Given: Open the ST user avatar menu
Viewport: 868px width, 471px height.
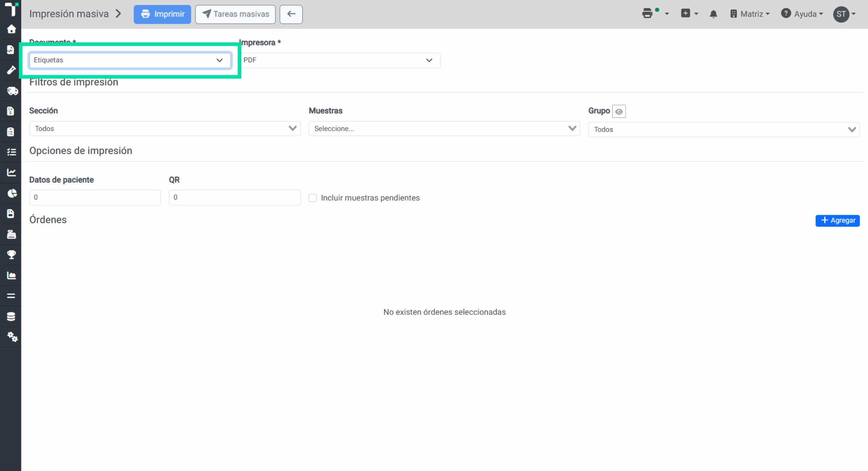Looking at the screenshot, I should [x=844, y=14].
